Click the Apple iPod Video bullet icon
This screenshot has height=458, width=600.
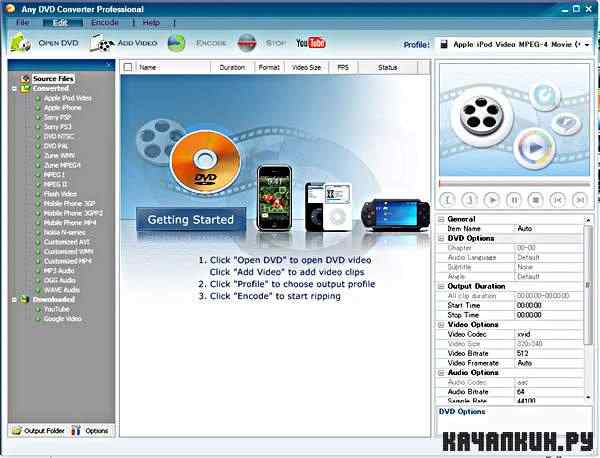pos(38,98)
